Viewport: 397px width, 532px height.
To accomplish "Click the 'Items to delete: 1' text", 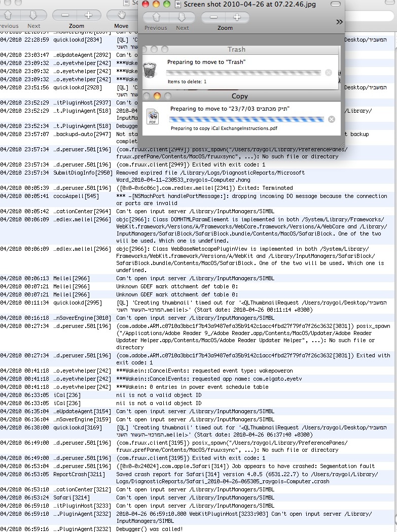I will [187, 82].
